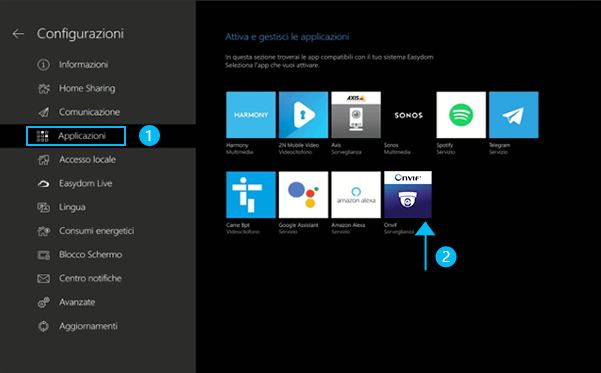Click the 'Attiva e gestisci le applicazioni' heading
Viewport: 601px width, 373px height.
pyautogui.click(x=287, y=37)
